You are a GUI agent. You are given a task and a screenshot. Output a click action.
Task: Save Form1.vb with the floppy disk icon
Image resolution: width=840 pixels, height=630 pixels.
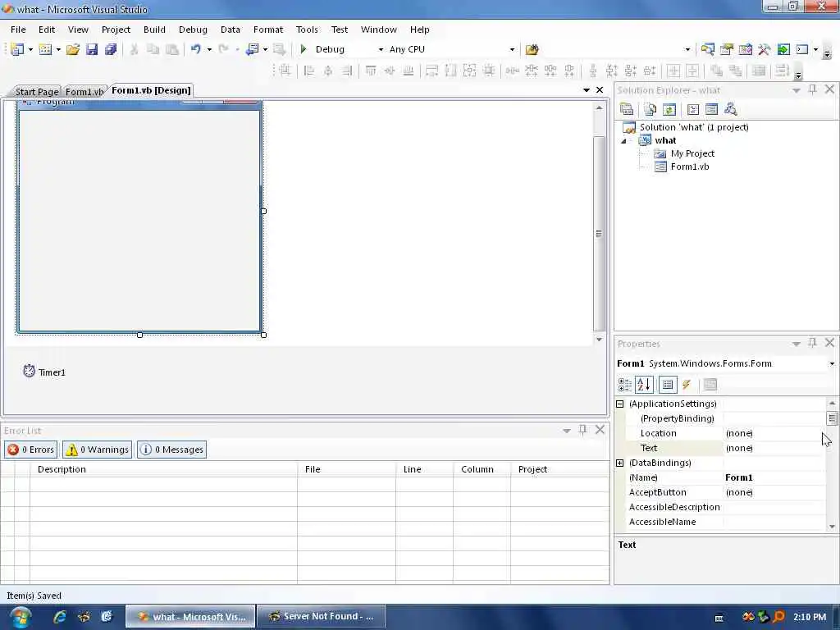92,49
